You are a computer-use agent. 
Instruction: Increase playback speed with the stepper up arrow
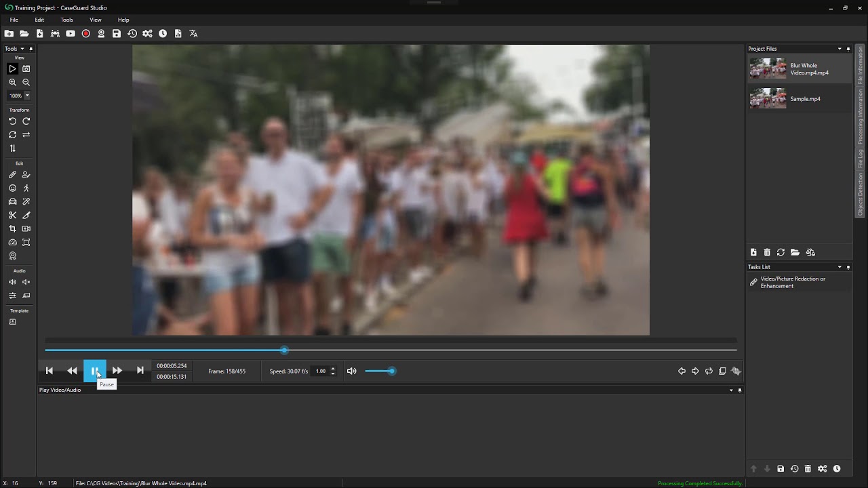coord(332,369)
